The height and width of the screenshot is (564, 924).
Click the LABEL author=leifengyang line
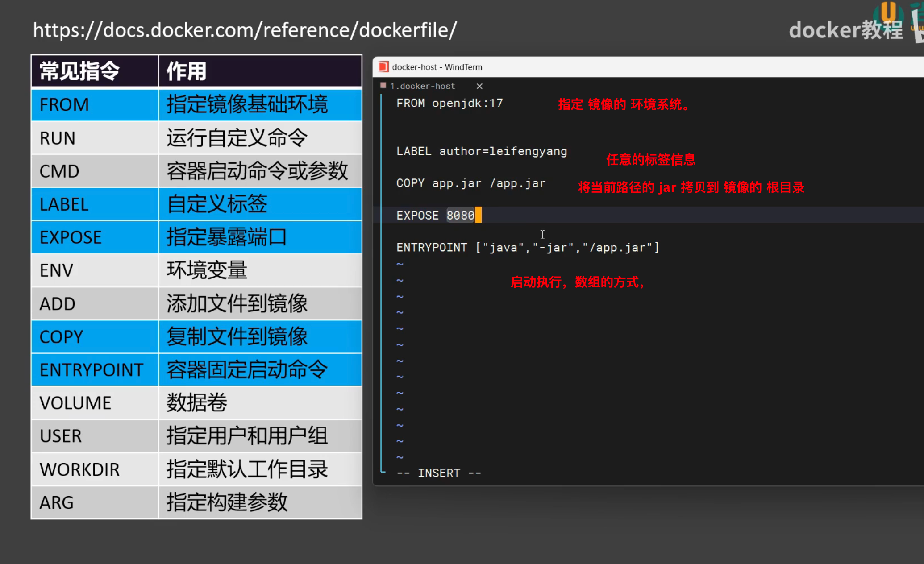click(x=481, y=152)
